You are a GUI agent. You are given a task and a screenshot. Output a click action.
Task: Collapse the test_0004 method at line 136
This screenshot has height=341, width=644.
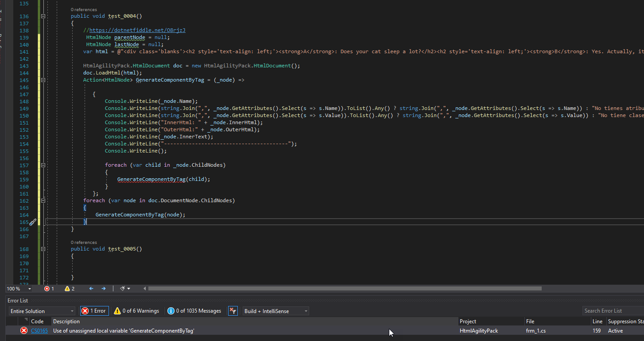[43, 16]
